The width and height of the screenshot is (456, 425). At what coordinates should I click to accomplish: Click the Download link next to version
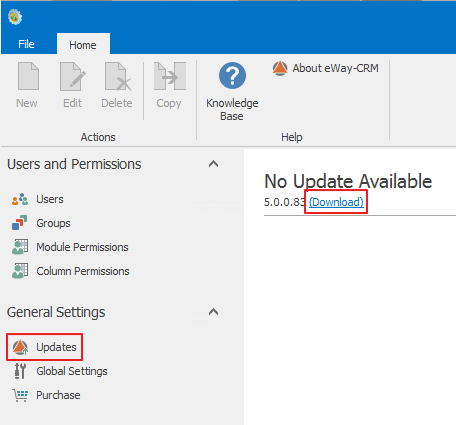point(336,202)
